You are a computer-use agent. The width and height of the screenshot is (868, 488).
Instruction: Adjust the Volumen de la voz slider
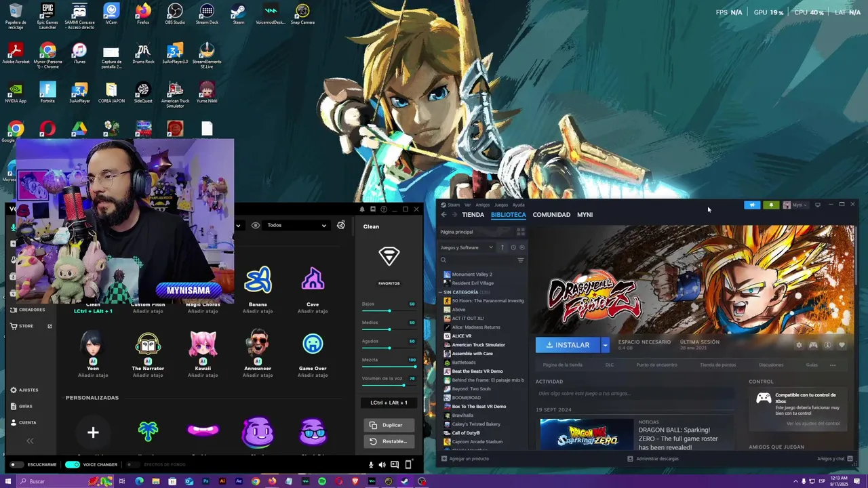pos(389,385)
